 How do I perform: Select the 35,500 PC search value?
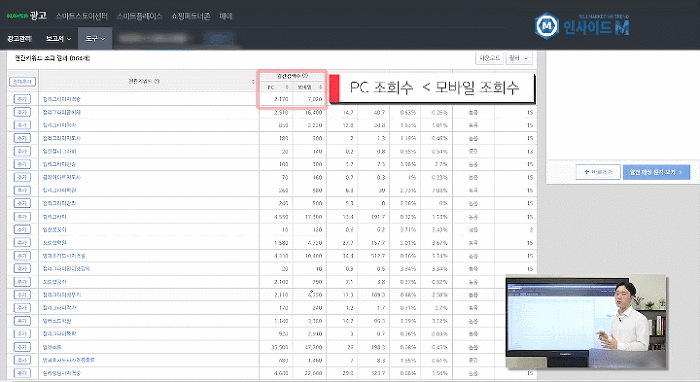pos(279,347)
